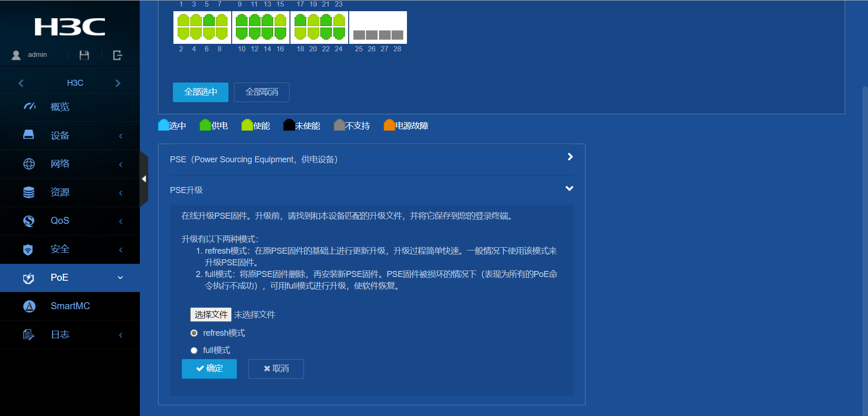The image size is (868, 416).
Task: Select port 24 on the device panel
Action: [339, 33]
